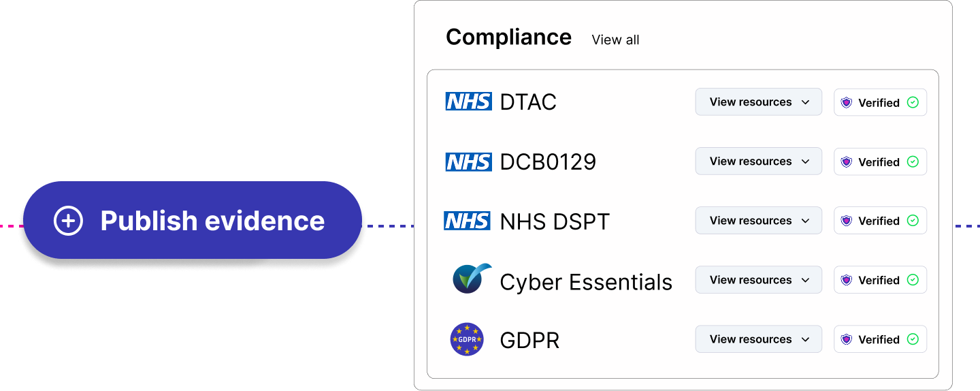Open the View all compliance link
Screen dimensions: 980x391
[x=615, y=40]
